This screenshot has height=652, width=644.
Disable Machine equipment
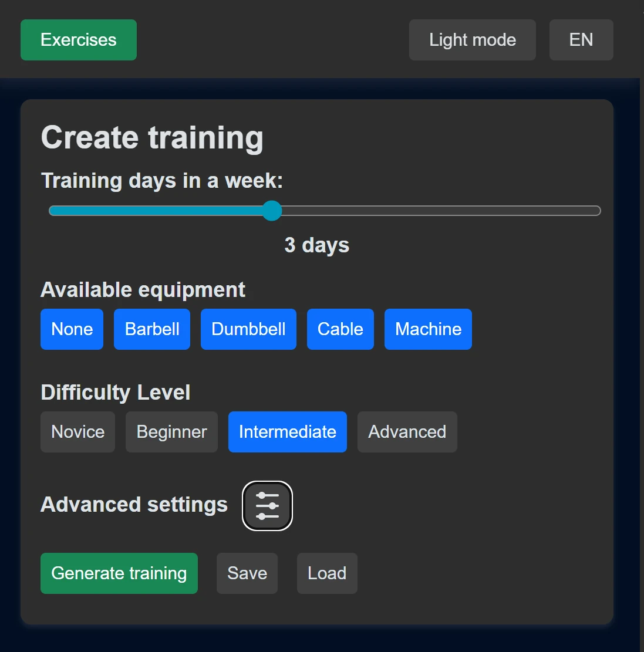[428, 329]
